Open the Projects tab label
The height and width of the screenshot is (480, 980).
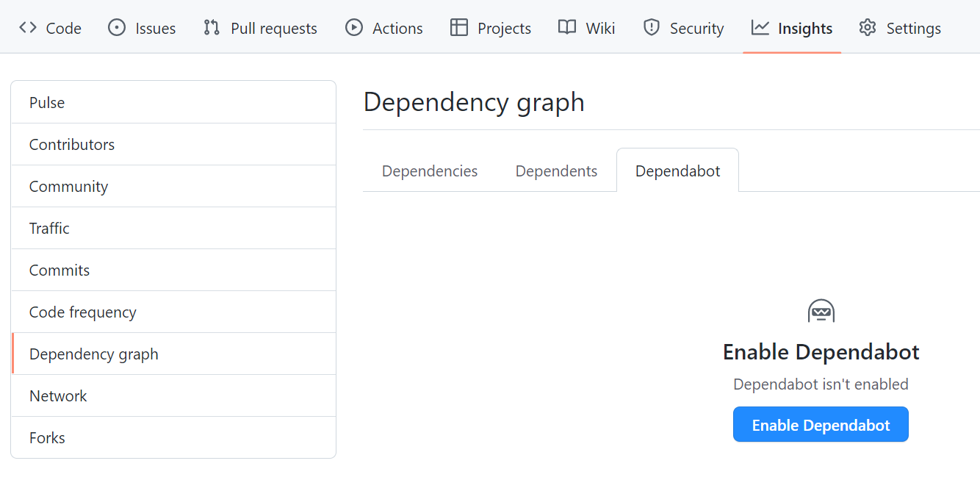coord(505,29)
